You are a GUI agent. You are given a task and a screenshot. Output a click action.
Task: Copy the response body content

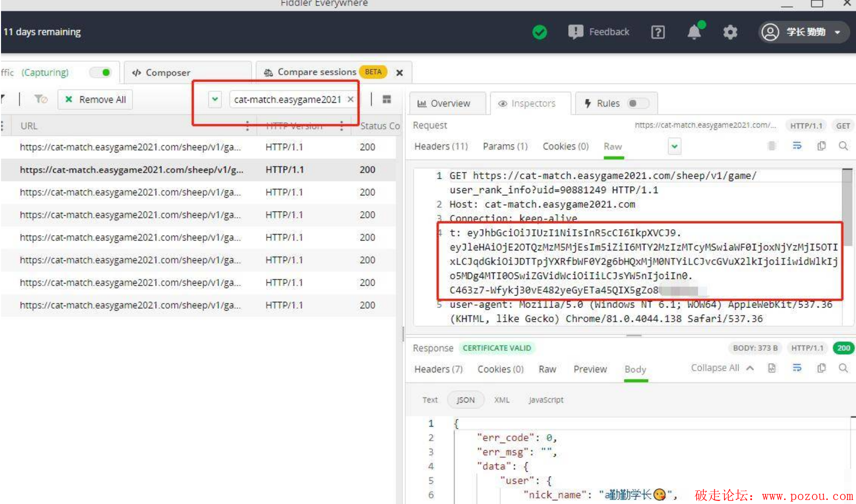coord(821,368)
